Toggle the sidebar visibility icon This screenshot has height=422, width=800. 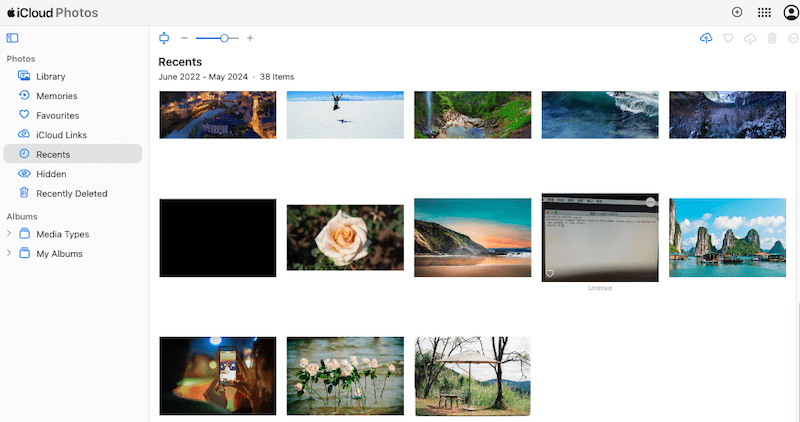click(x=12, y=38)
